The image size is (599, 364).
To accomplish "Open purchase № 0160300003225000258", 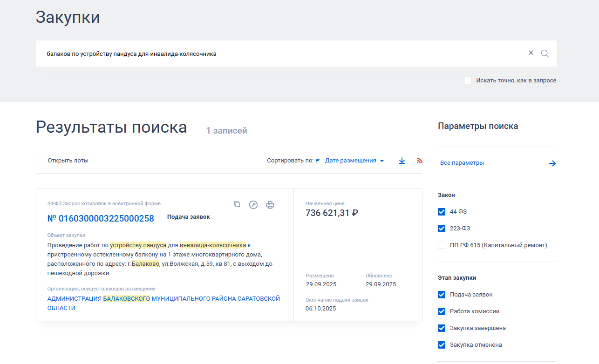I will click(x=101, y=218).
